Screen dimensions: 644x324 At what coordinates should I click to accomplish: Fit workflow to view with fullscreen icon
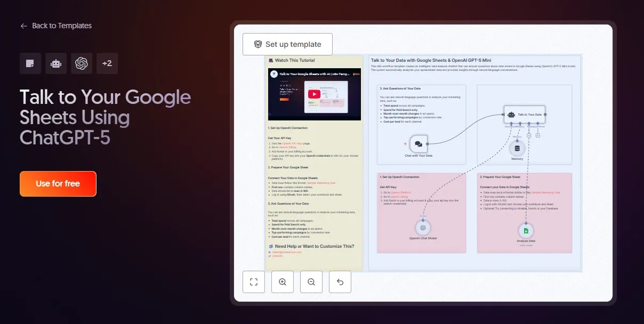pos(254,282)
